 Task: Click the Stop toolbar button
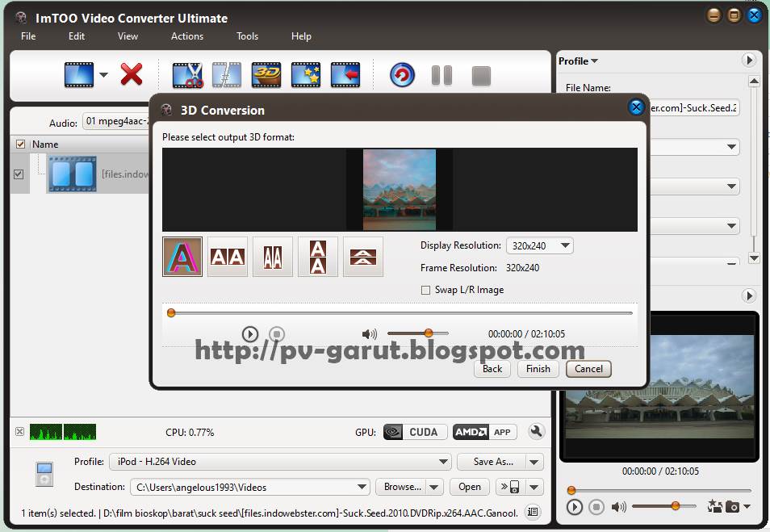[481, 76]
